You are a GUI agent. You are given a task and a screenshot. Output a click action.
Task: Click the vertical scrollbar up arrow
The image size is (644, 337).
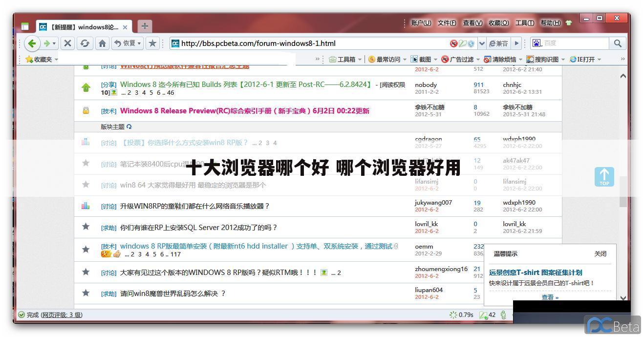pos(623,76)
